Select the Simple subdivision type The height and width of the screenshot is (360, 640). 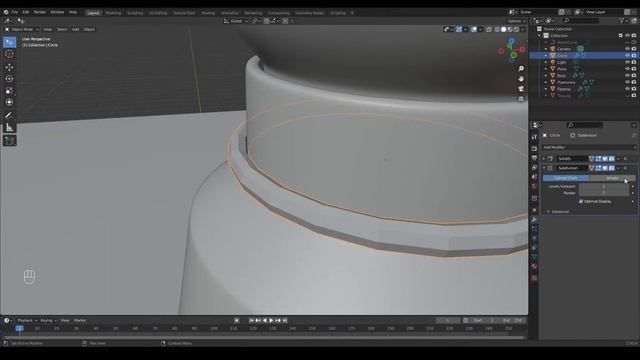612,178
